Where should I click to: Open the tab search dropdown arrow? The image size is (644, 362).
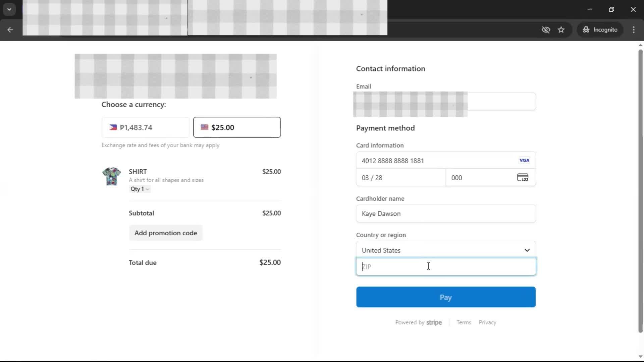click(x=9, y=9)
